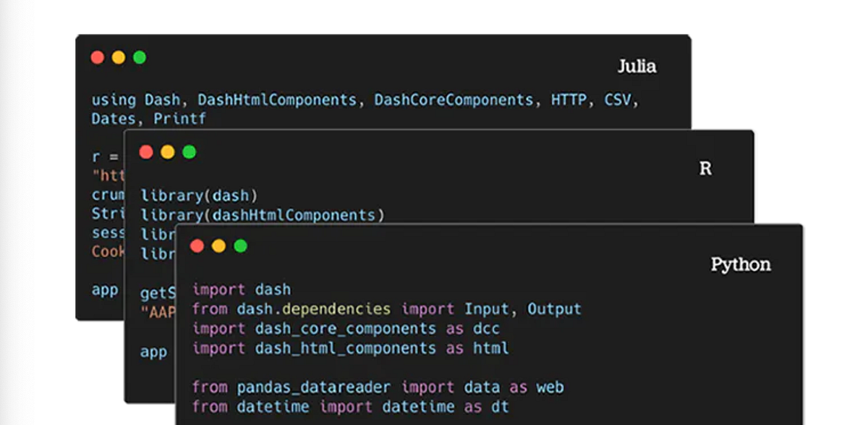
Task: Select the R window title label
Action: 705,168
